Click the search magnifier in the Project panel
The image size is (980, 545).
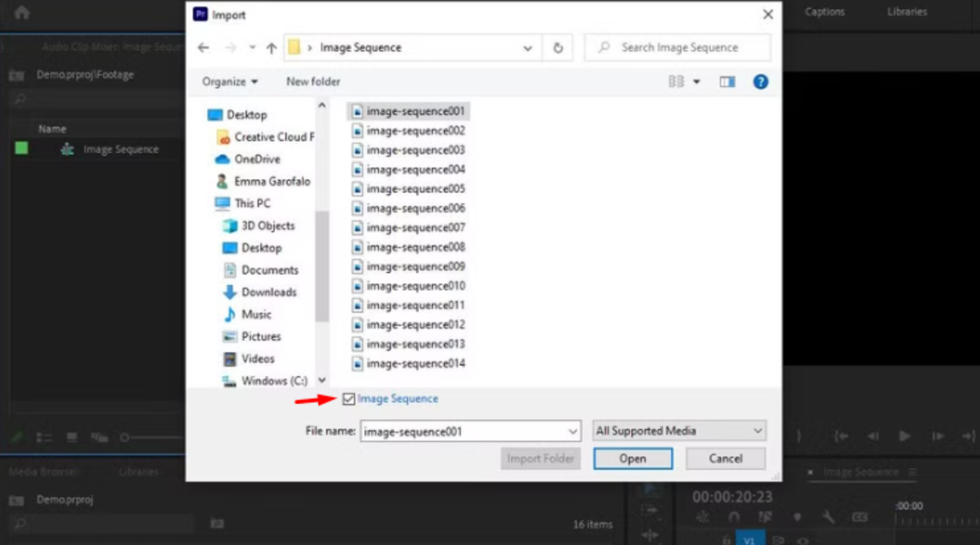[x=18, y=99]
